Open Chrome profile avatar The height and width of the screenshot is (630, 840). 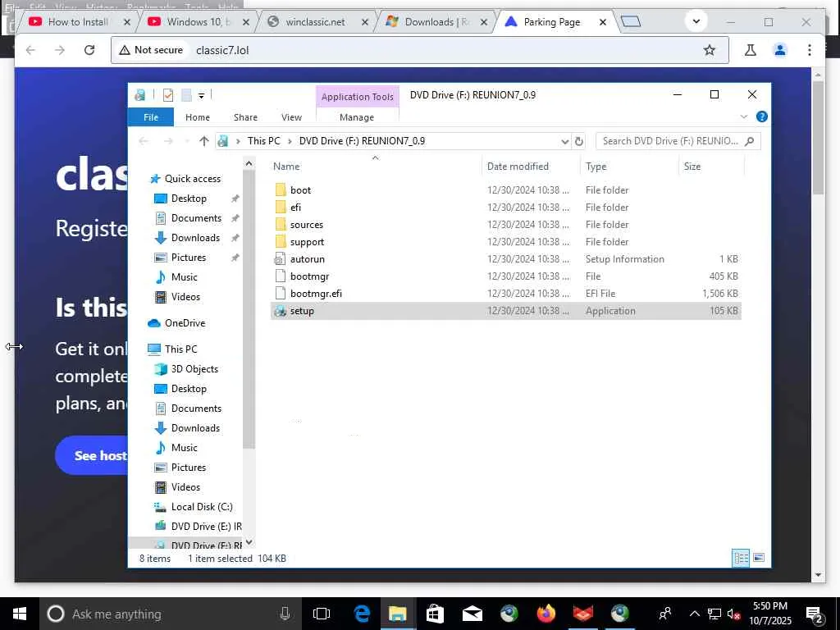(x=780, y=50)
